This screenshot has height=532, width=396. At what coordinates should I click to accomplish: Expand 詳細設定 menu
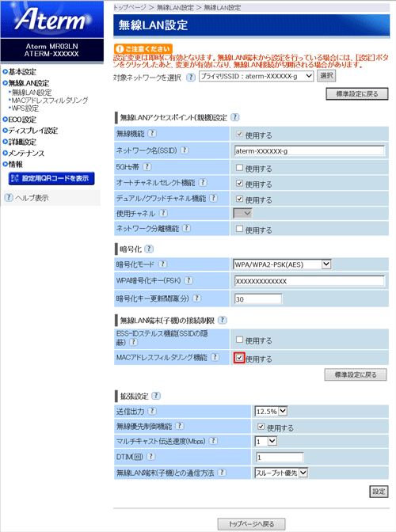19,142
